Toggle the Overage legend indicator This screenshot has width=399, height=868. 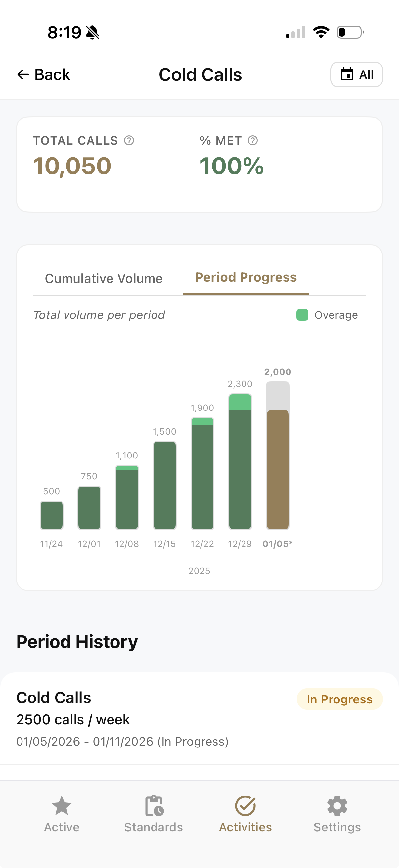pos(302,315)
